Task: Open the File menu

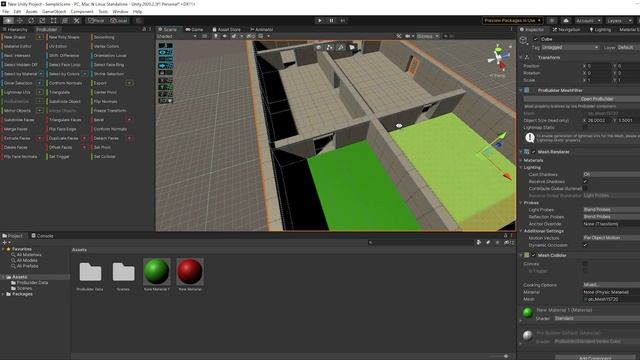Action: 6,11
